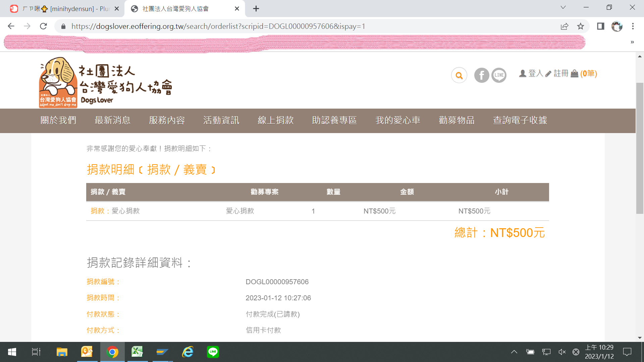644x362 pixels.
Task: Click the scrollbar down arrow
Action: pos(640,338)
